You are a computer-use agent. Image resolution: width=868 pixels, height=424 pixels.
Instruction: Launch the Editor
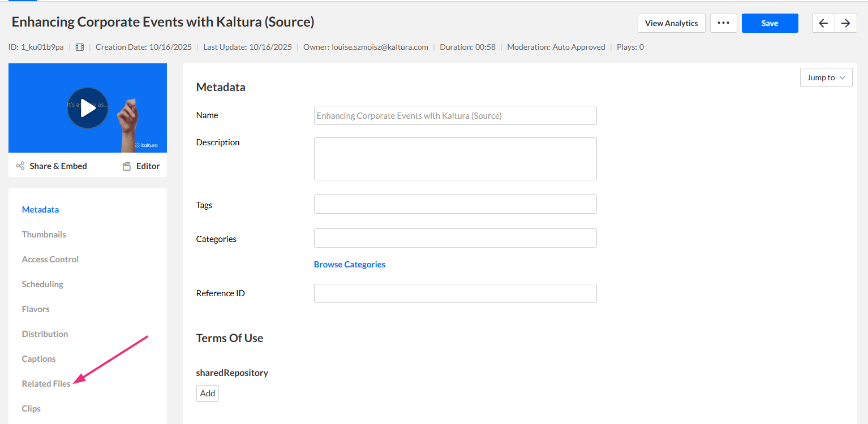point(141,166)
